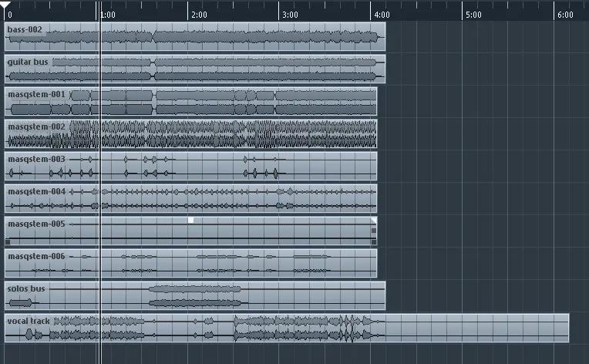Click the masqstem-001 clip
The image size is (589, 364).
191,102
